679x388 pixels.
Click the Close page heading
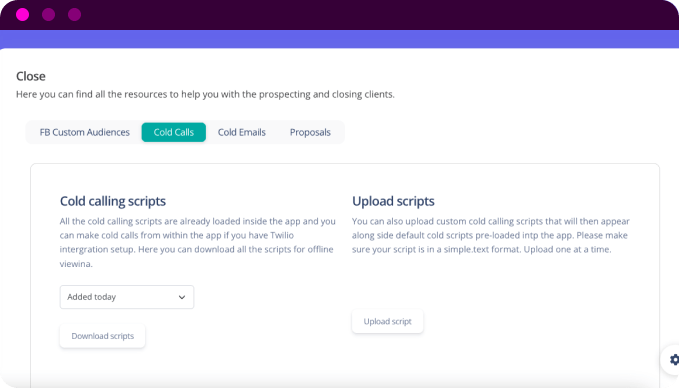coord(31,76)
